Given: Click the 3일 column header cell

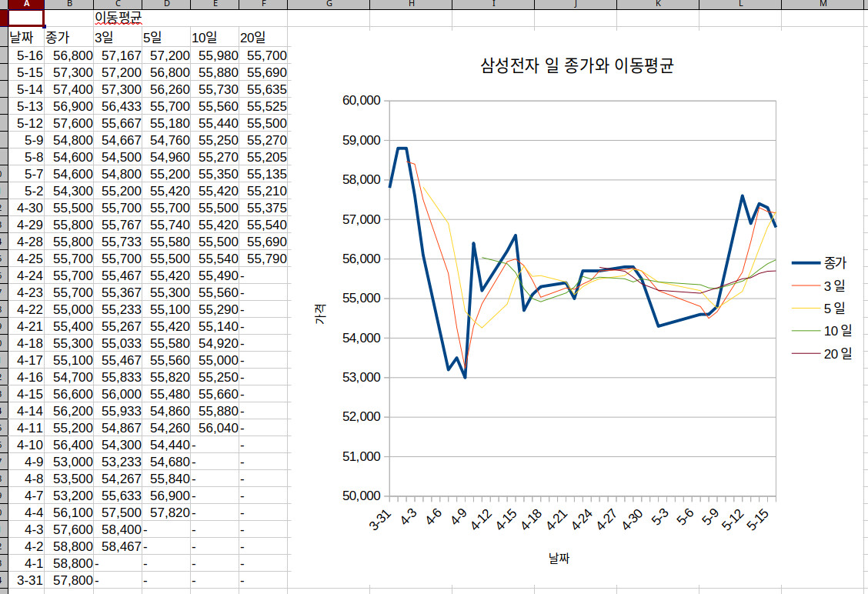Looking at the screenshot, I should point(118,38).
